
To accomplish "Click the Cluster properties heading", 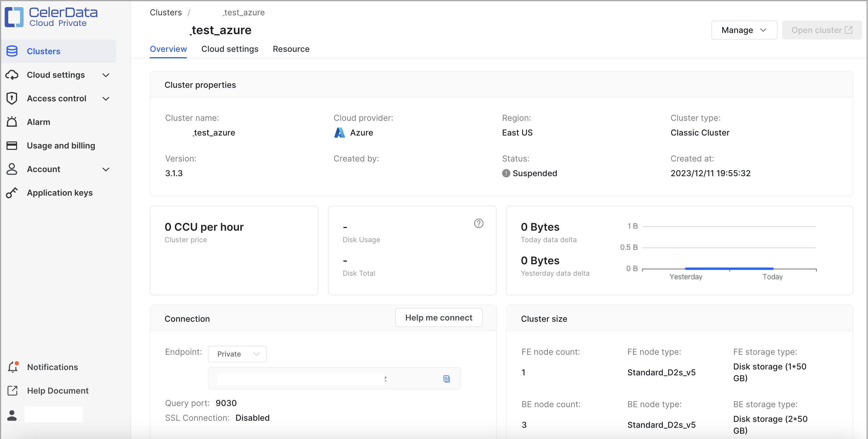I will coord(200,85).
